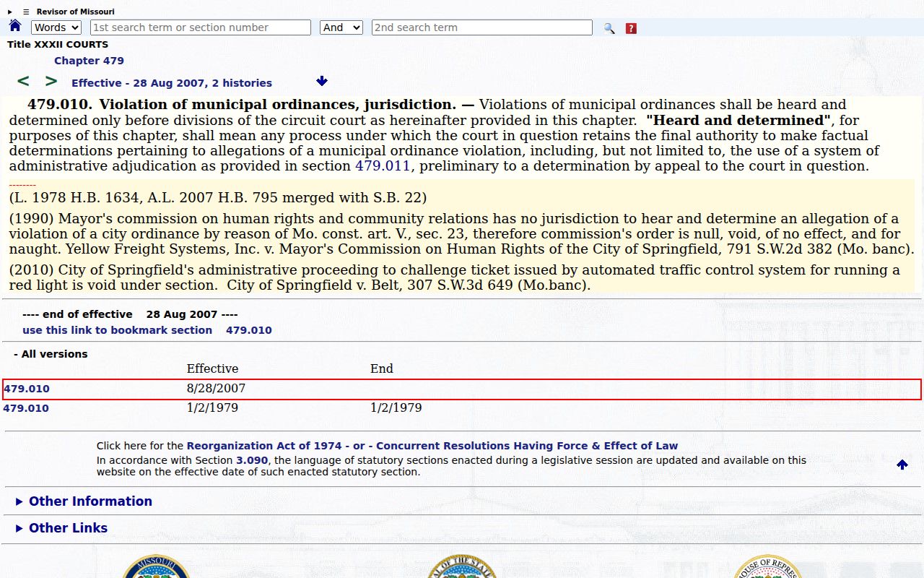
Task: Click the Title XXXII COURTS heading
Action: click(x=58, y=45)
